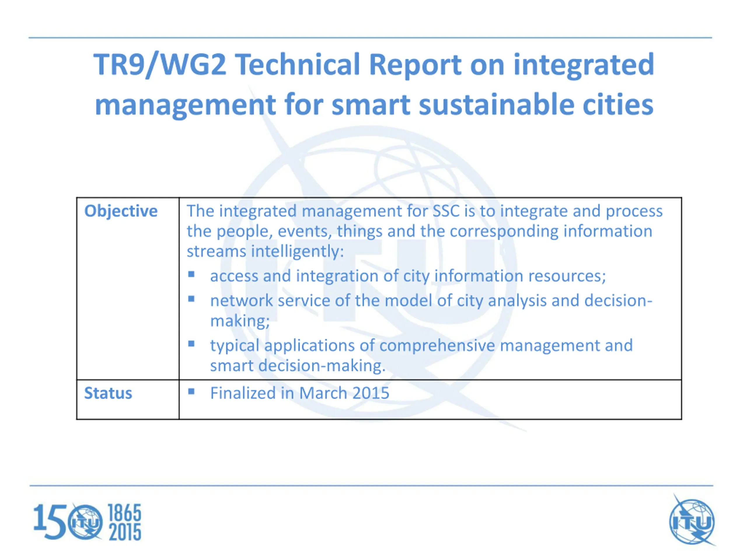Click the ITU 150 anniversary logo
Viewport: 747px width, 560px height.
87,522
